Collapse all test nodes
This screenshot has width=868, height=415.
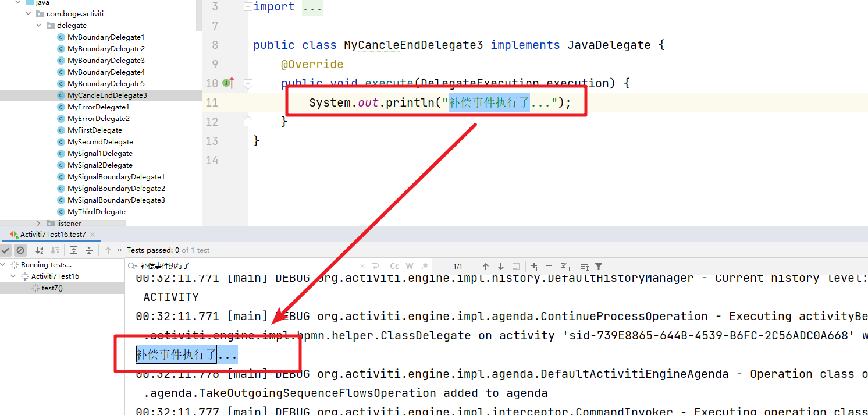click(x=89, y=250)
